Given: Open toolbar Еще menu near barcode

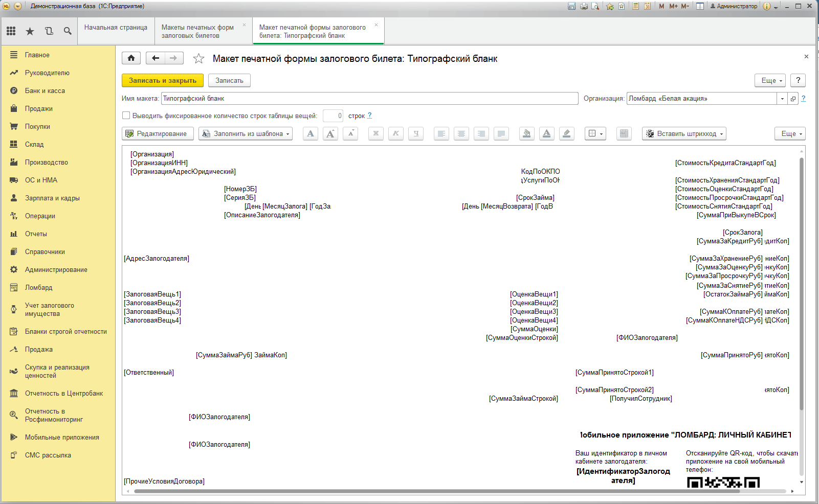Looking at the screenshot, I should coord(790,133).
